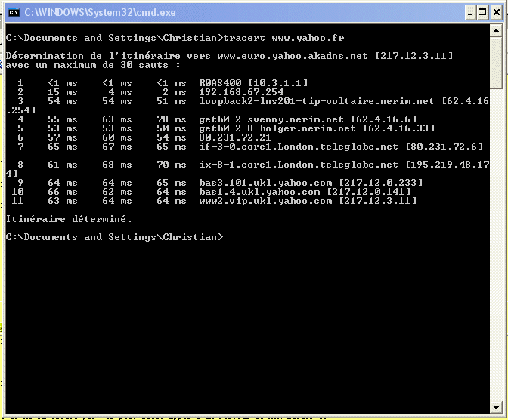Click the scrollbar up arrow

(496, 31)
